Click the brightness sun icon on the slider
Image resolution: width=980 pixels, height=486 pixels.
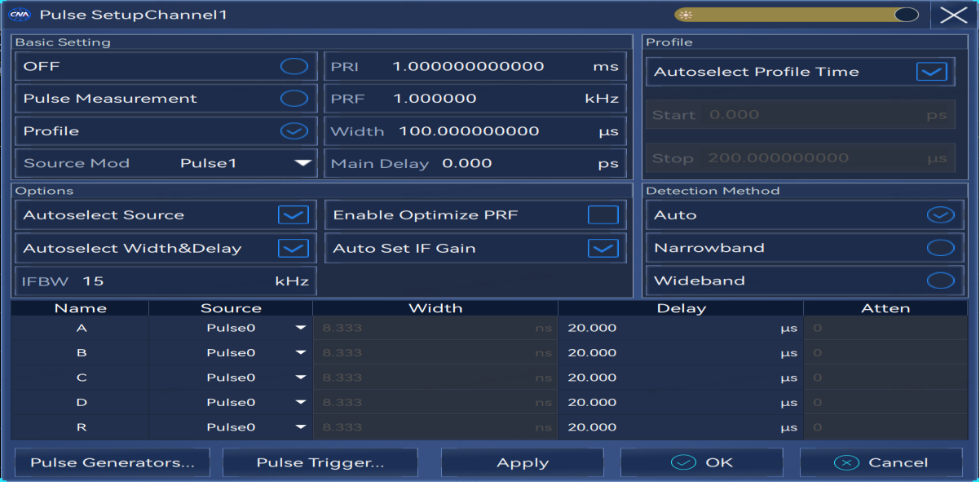[686, 15]
